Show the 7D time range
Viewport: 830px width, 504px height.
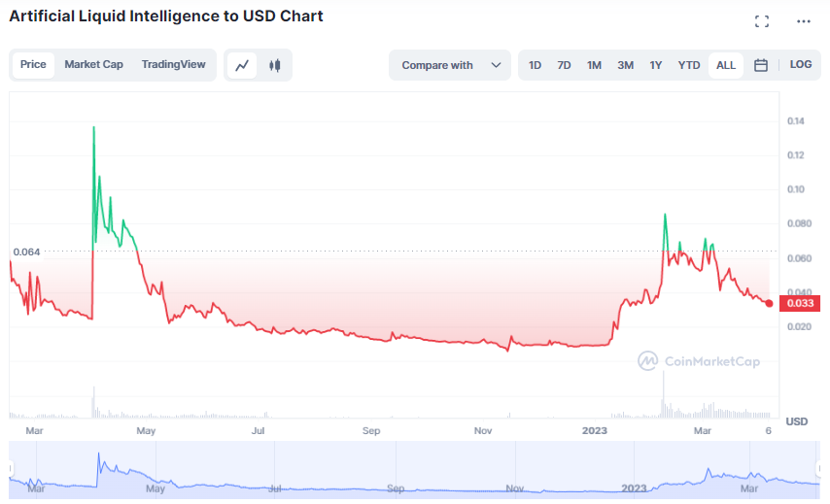tap(564, 65)
